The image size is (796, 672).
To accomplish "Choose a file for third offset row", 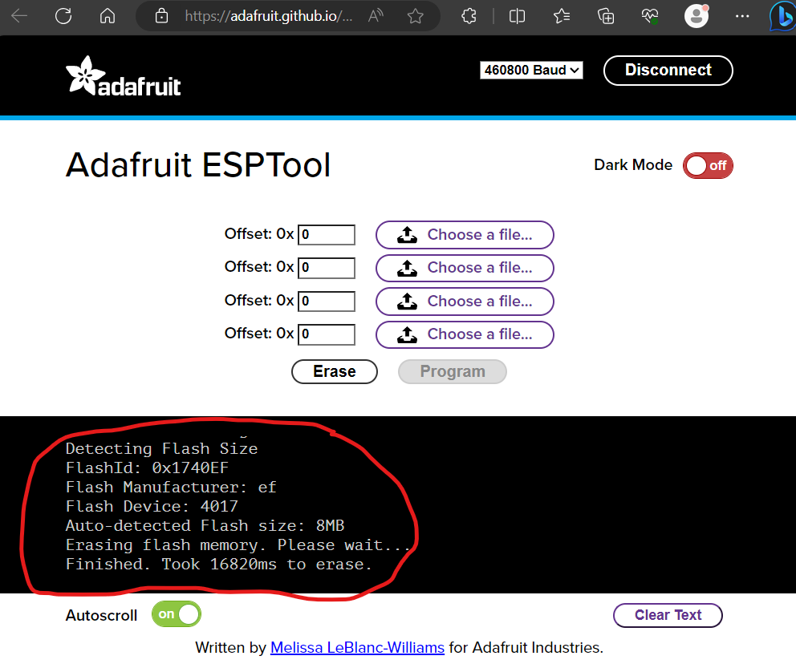I will click(x=465, y=302).
